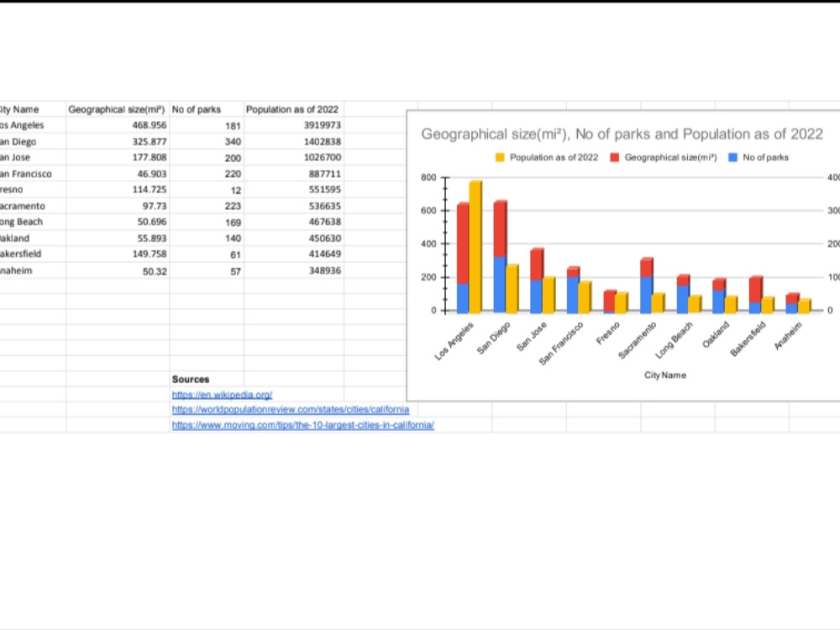
Task: Click the City Name axis title in chart
Action: pyautogui.click(x=664, y=375)
